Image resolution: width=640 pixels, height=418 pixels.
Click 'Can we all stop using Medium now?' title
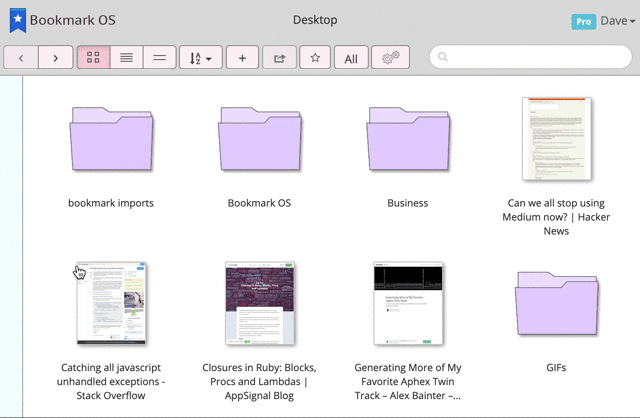coord(556,217)
